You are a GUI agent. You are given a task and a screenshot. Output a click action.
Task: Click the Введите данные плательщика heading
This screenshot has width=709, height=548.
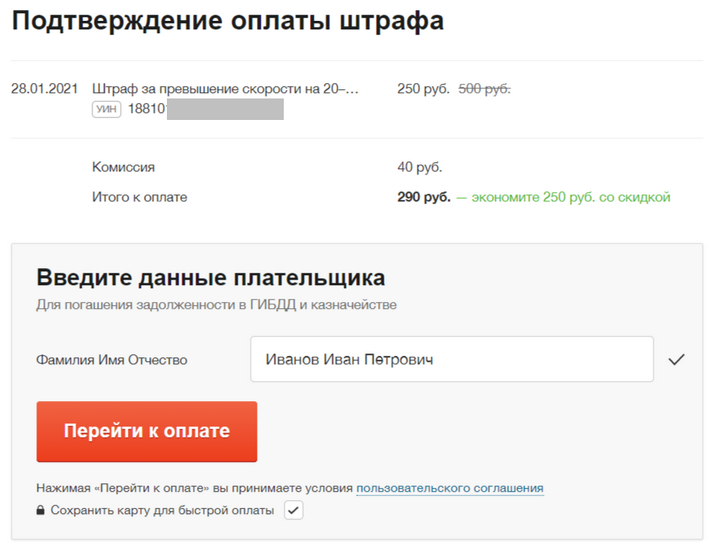click(x=211, y=277)
